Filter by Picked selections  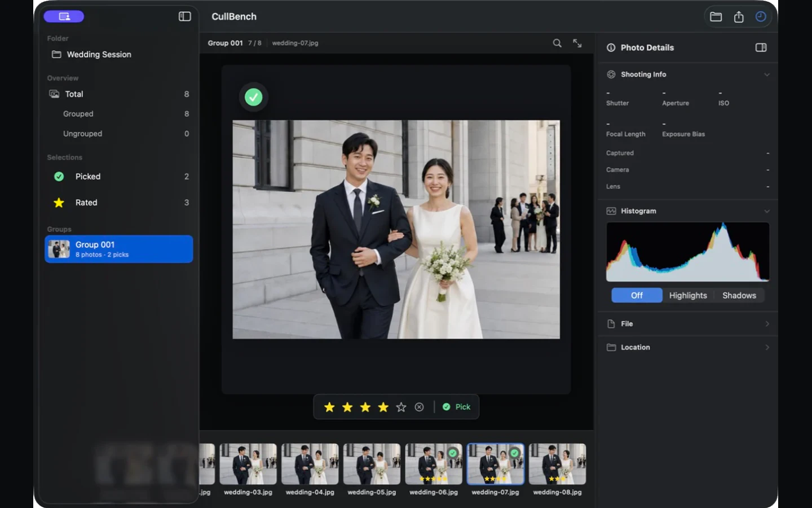[118, 177]
